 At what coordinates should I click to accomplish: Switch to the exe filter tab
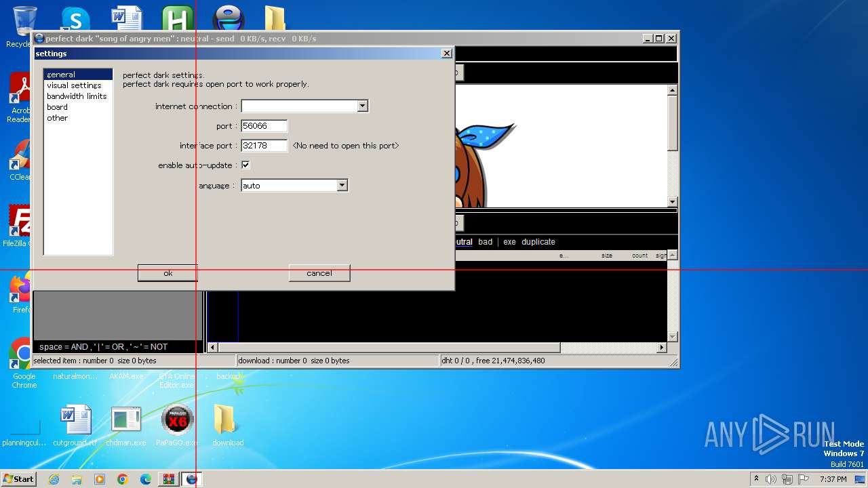click(x=509, y=242)
